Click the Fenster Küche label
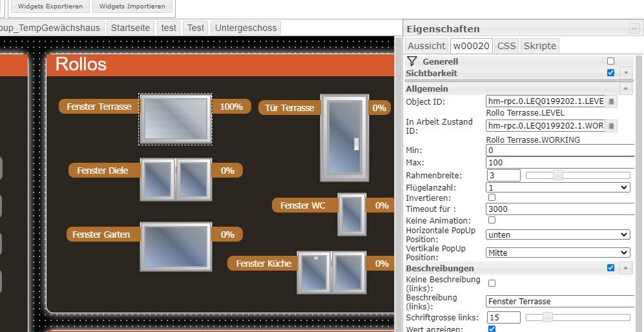 point(264,264)
